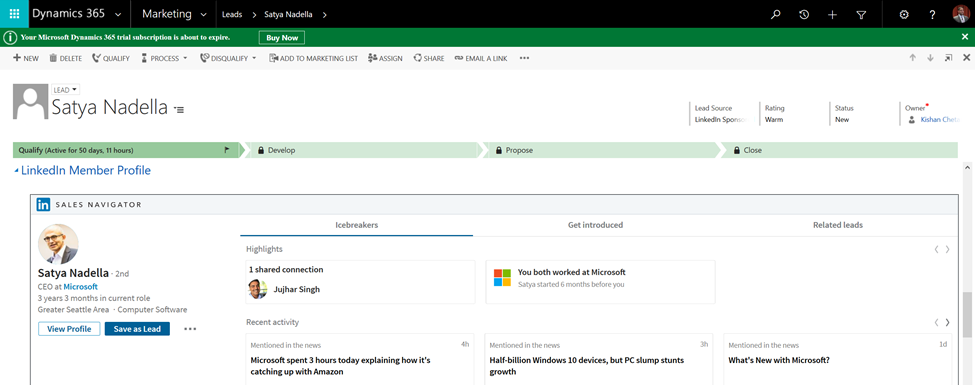
Task: Open the Microsoft company link
Action: [81, 287]
